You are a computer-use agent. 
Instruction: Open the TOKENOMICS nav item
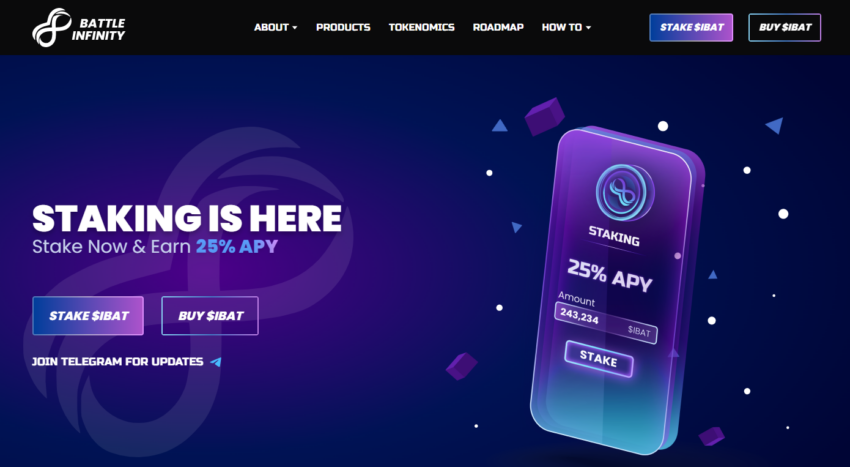(x=421, y=27)
